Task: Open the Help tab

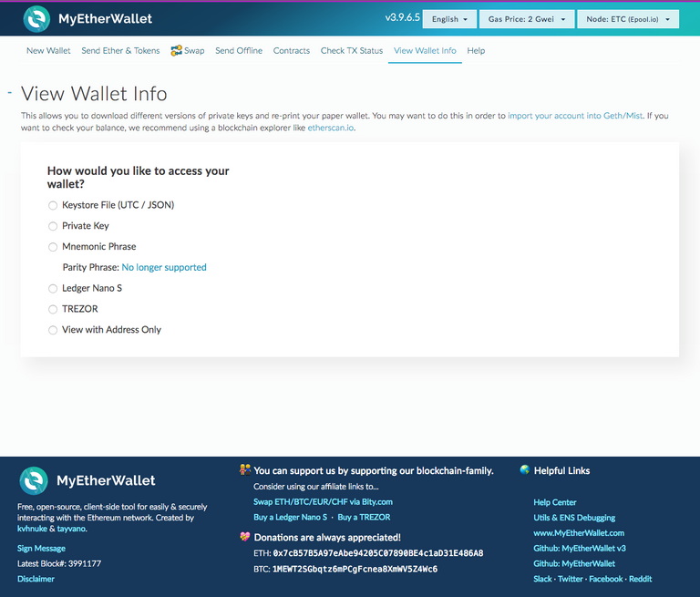Action: click(476, 50)
